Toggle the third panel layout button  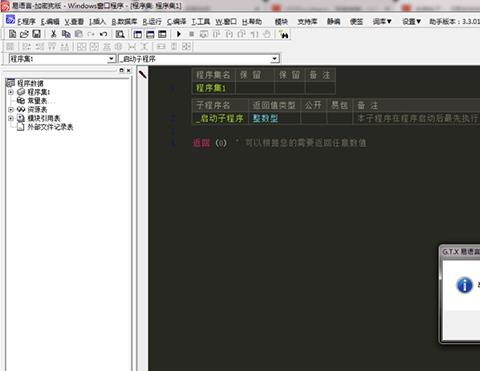pyautogui.click(x=162, y=34)
